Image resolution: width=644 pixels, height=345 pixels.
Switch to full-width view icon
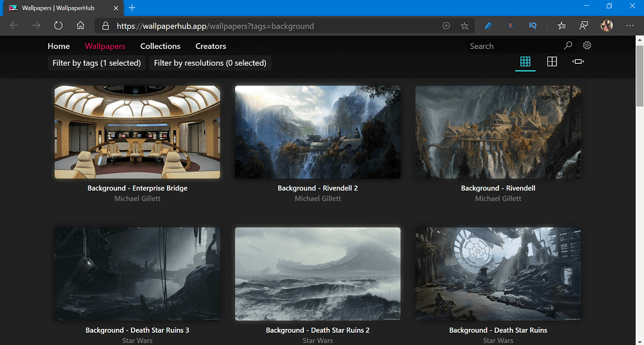[578, 62]
